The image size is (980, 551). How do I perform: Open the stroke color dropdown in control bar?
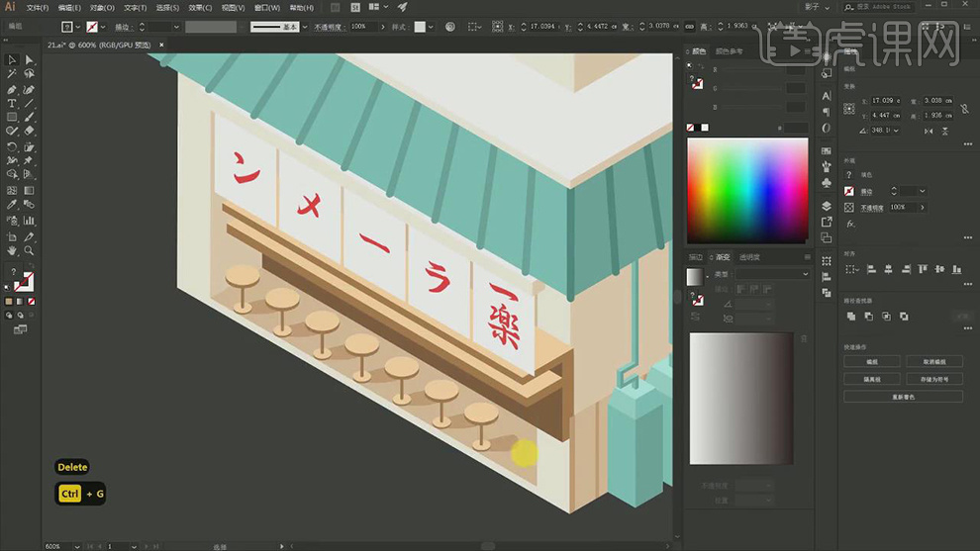pyautogui.click(x=103, y=27)
